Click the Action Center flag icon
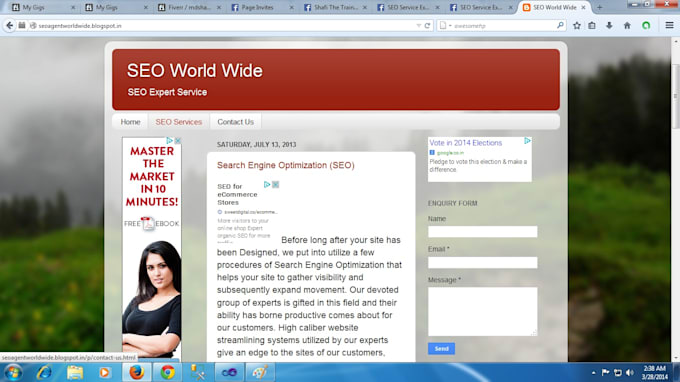 pos(605,372)
